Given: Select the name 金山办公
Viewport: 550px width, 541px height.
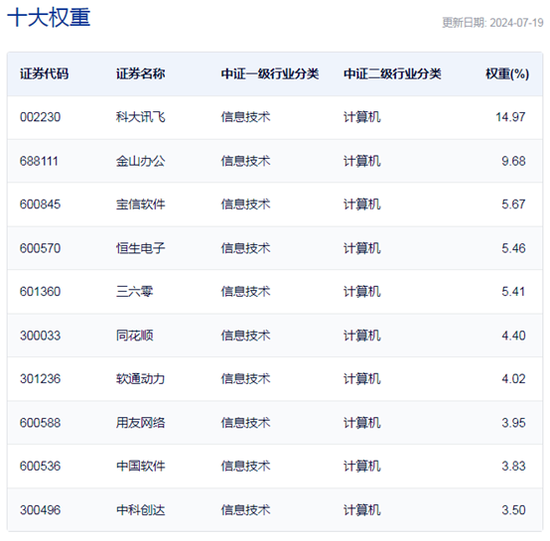Looking at the screenshot, I should pyautogui.click(x=141, y=161).
